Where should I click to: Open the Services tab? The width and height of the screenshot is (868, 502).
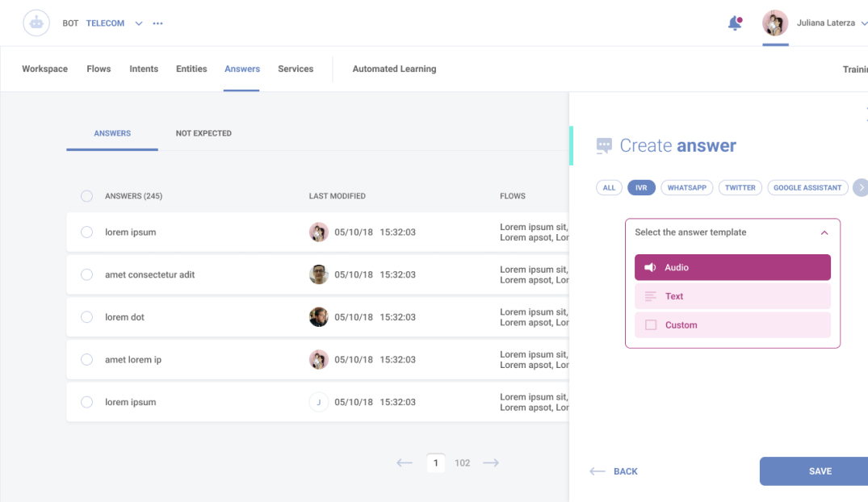(x=296, y=69)
